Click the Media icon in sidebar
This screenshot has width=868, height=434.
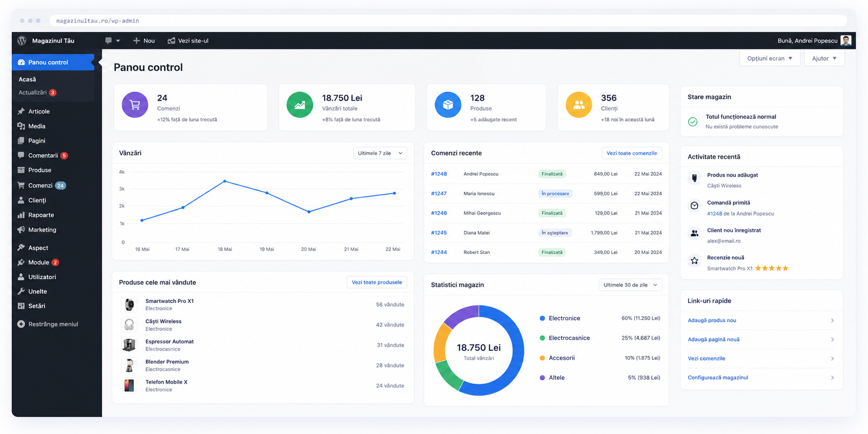pyautogui.click(x=21, y=126)
